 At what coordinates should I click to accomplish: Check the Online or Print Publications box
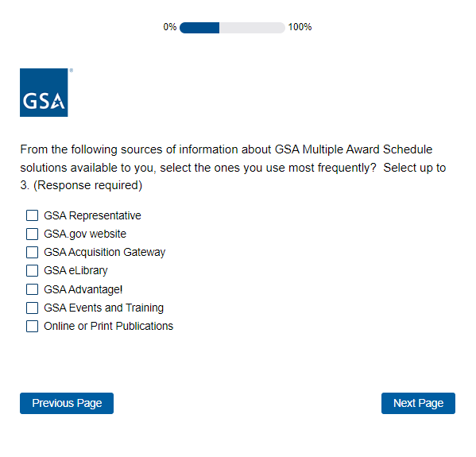tap(32, 327)
